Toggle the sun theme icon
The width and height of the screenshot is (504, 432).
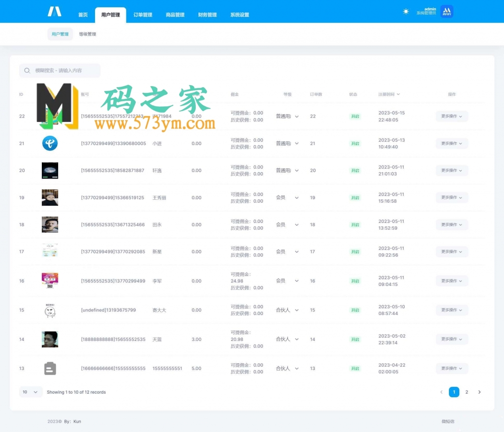[x=406, y=12]
